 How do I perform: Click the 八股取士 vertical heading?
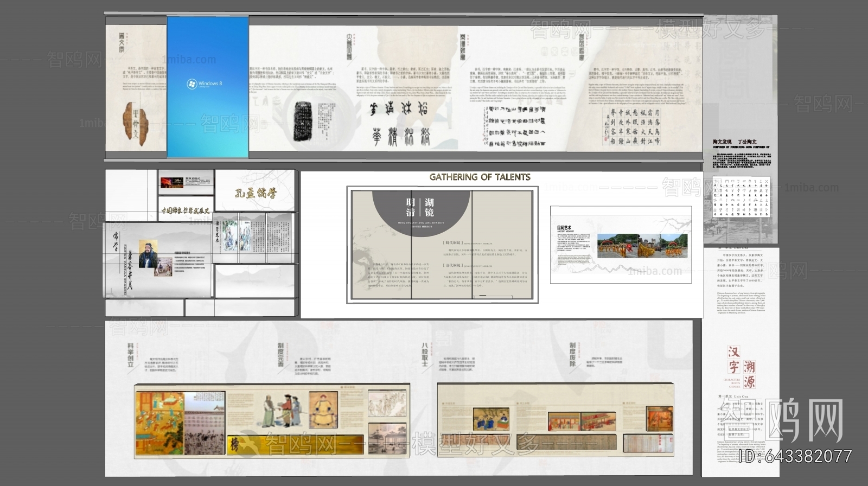425,354
